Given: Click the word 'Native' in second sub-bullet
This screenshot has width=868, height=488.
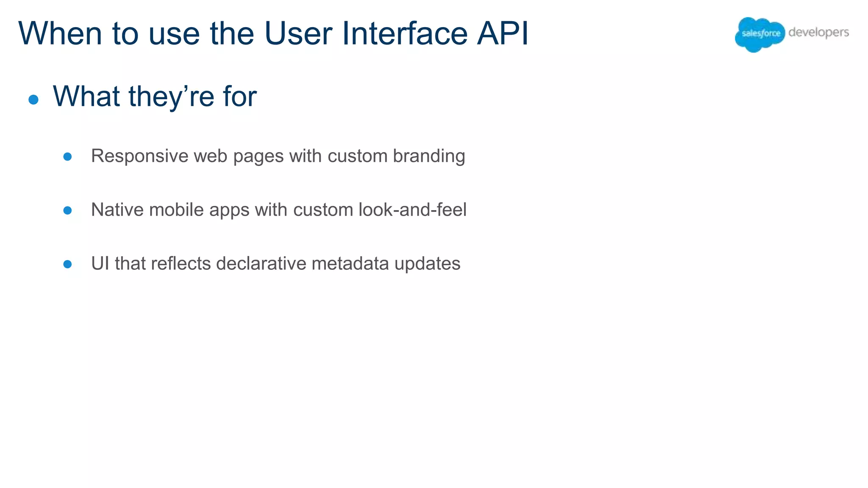Looking at the screenshot, I should (x=117, y=210).
